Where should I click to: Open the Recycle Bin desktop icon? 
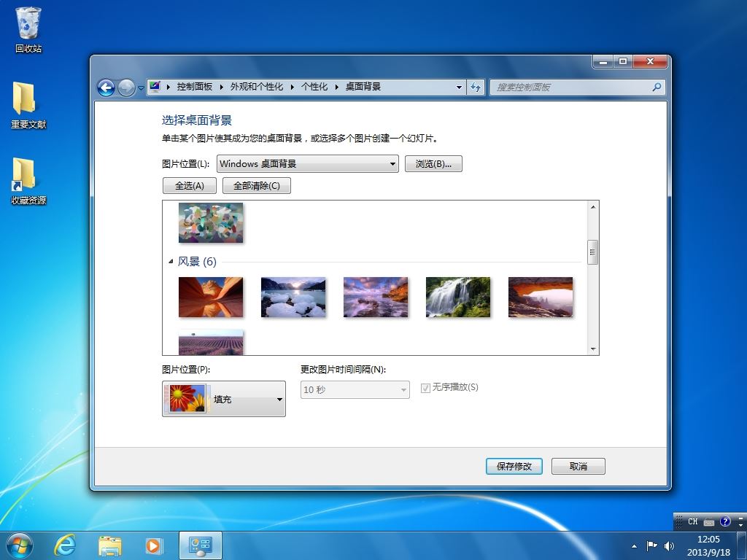28,29
